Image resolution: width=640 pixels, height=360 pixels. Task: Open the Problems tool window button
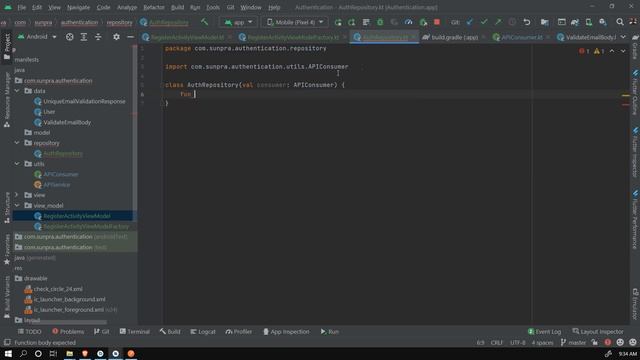click(x=68, y=331)
